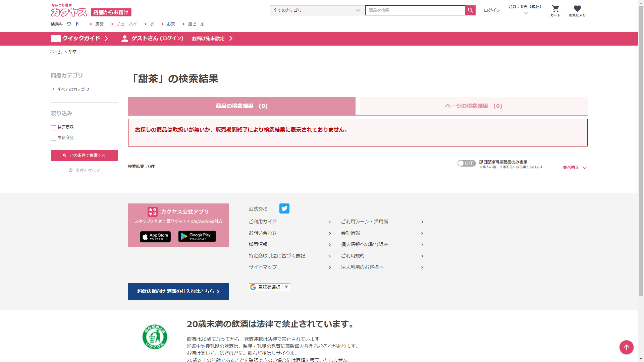Focus the 商品を検索 input field
The height and width of the screenshot is (362, 644).
415,10
